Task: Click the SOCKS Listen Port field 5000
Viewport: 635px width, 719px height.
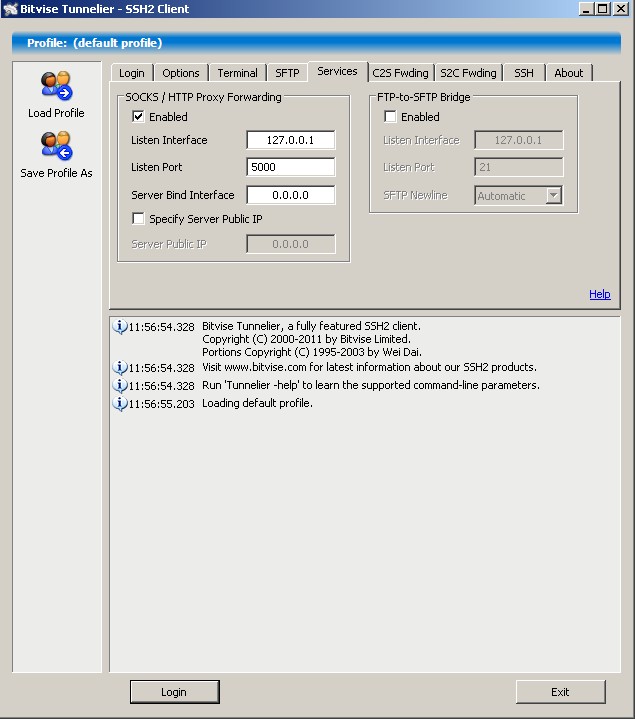Action: 291,167
